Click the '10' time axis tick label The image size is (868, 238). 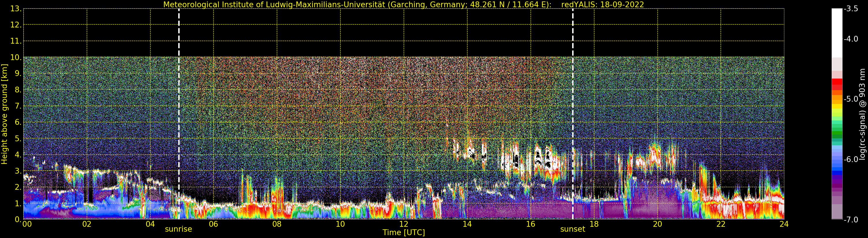point(340,224)
